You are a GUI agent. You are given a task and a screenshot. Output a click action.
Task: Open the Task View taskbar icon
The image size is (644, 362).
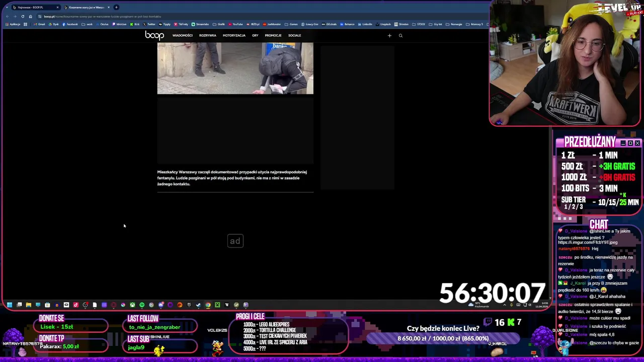[19, 305]
